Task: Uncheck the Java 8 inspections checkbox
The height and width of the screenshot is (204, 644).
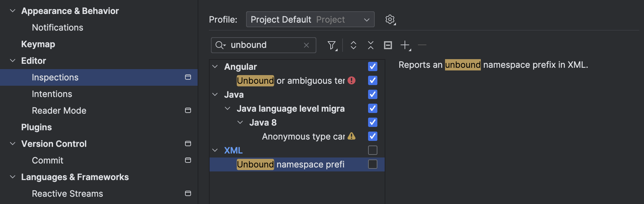Action: click(373, 123)
